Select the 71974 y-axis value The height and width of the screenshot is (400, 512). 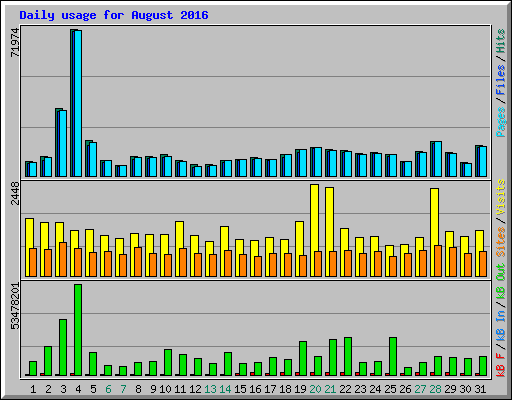(15, 42)
